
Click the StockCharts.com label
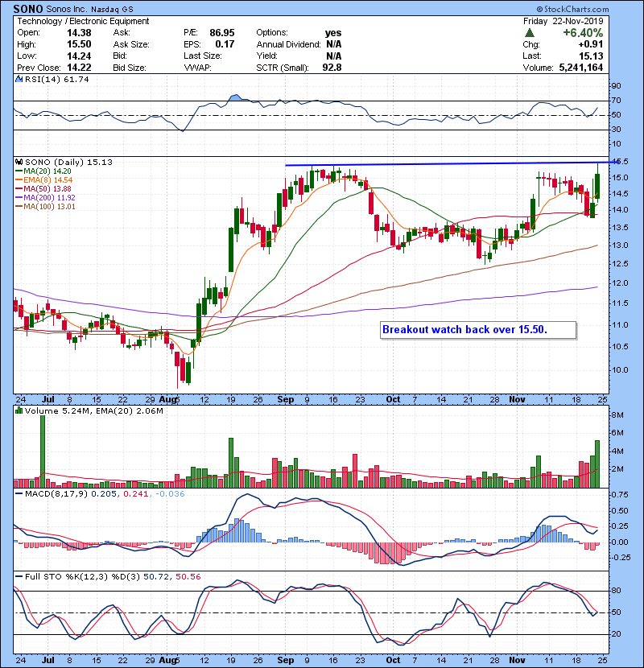(x=573, y=9)
